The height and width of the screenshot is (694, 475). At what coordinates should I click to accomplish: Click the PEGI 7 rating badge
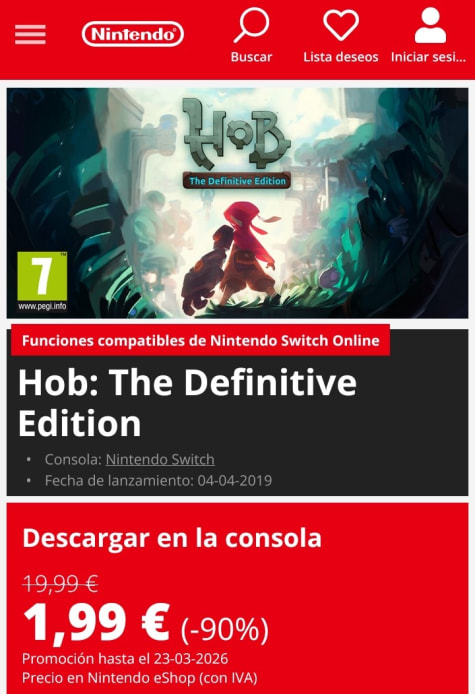[x=42, y=281]
